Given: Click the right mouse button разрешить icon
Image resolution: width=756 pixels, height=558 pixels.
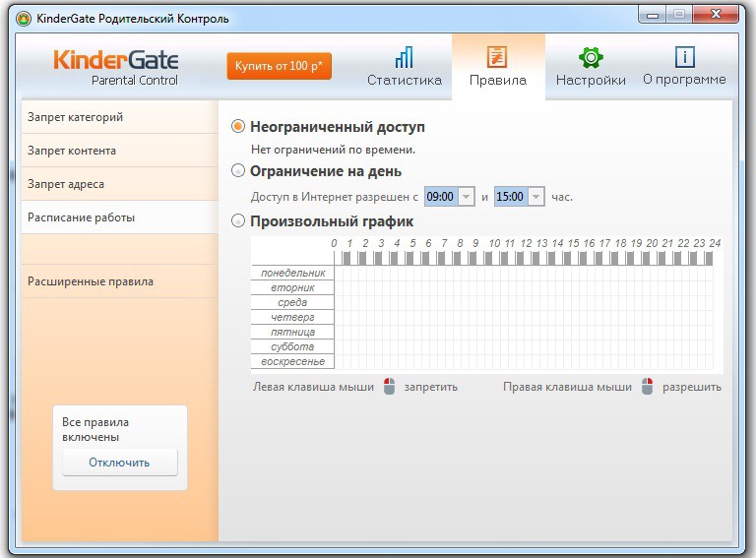Looking at the screenshot, I should [x=647, y=387].
